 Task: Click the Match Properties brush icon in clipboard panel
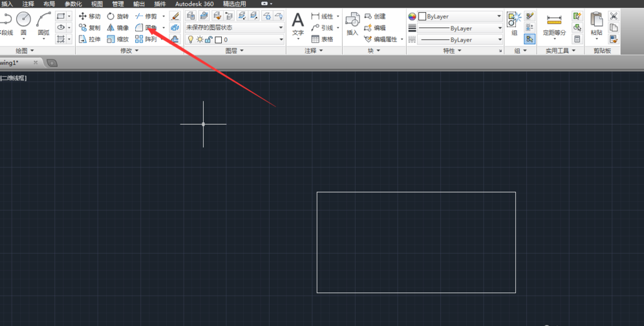coord(614,39)
